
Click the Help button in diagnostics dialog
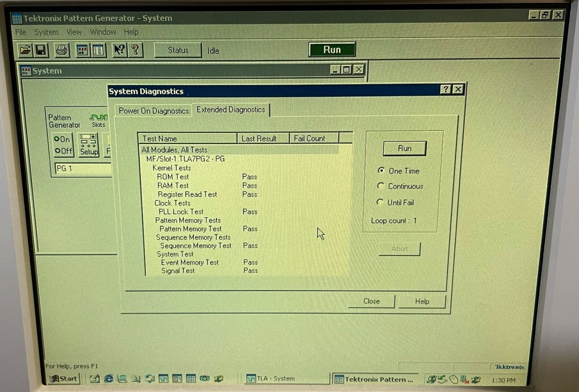[422, 302]
